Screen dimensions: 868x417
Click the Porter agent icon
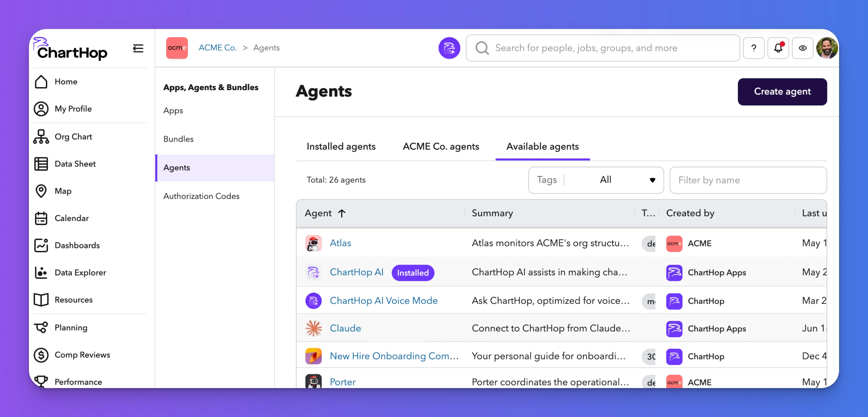(x=313, y=382)
